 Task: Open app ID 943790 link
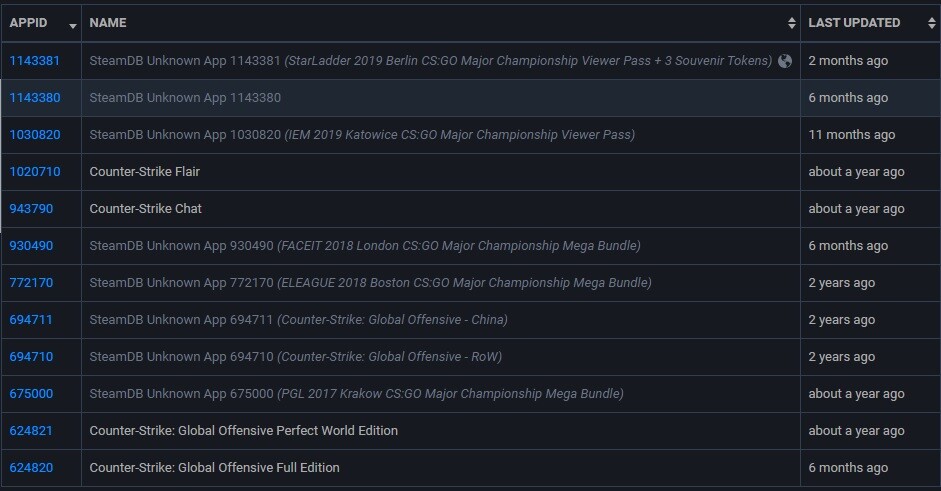[x=31, y=209]
